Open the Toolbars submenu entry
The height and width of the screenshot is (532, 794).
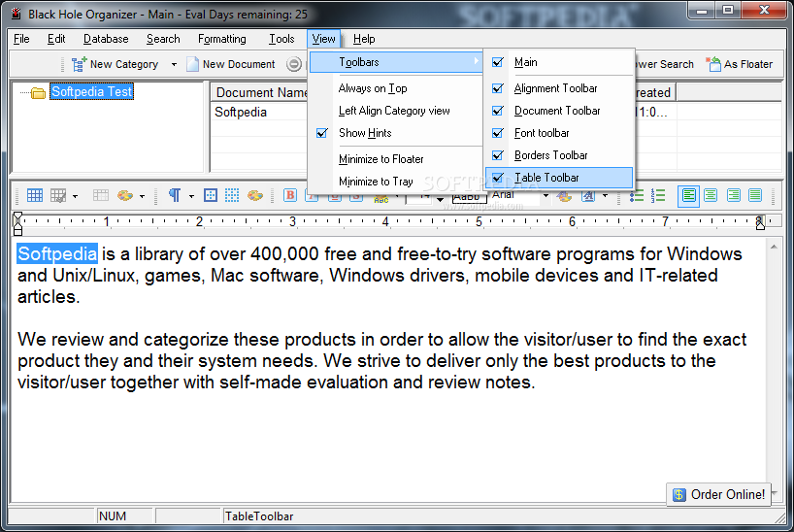tap(395, 62)
